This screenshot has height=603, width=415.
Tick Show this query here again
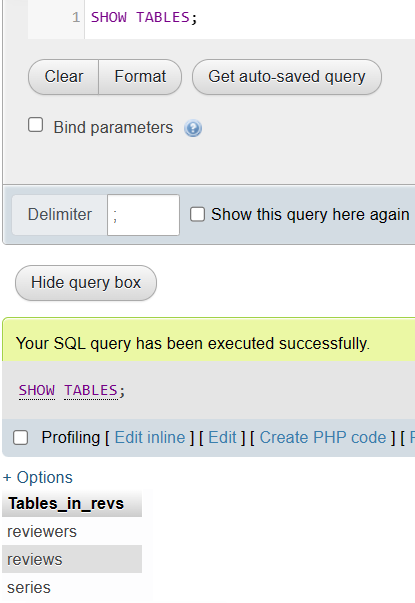pyautogui.click(x=197, y=214)
